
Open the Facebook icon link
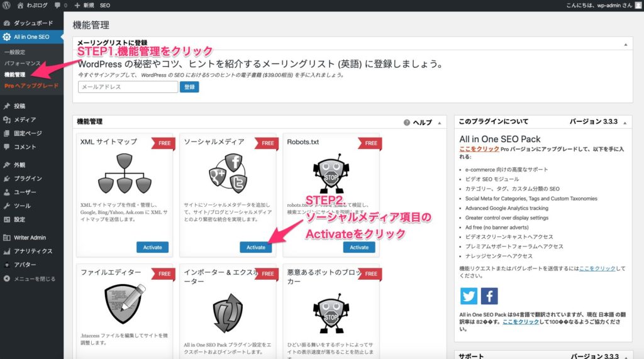[489, 295]
